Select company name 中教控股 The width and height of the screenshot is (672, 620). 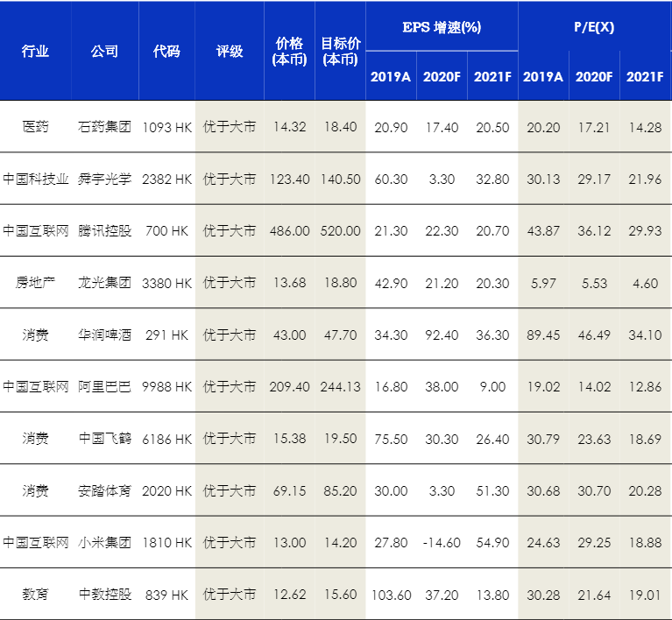click(104, 595)
